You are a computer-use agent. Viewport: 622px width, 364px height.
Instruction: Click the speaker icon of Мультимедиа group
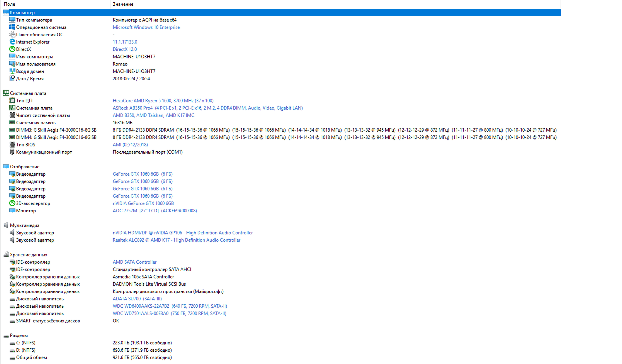pyautogui.click(x=6, y=225)
